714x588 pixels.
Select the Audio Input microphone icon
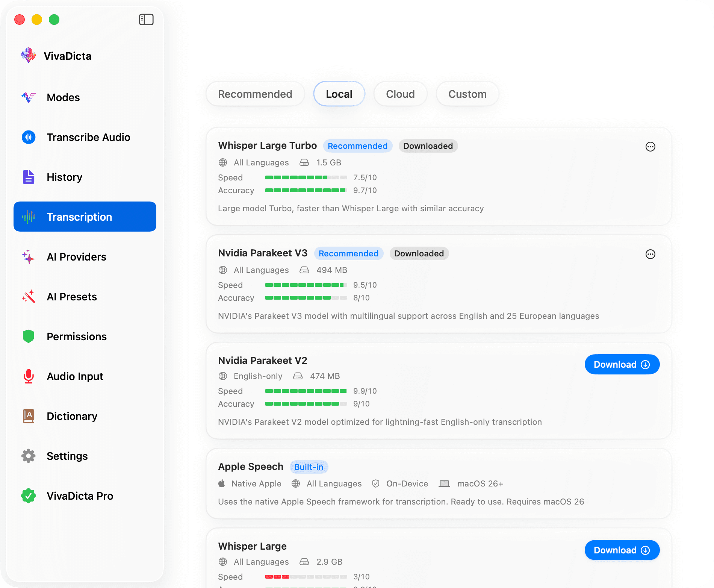[29, 376]
